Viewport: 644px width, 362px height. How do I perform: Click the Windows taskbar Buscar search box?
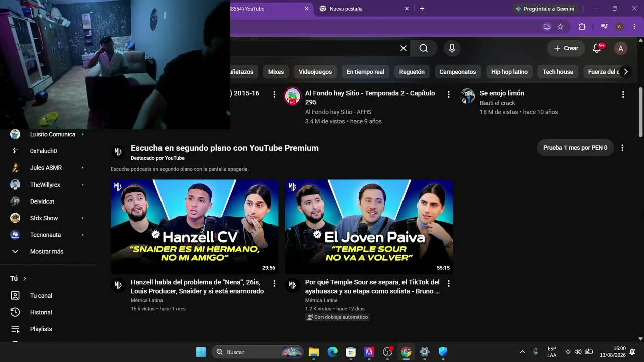[x=258, y=352]
